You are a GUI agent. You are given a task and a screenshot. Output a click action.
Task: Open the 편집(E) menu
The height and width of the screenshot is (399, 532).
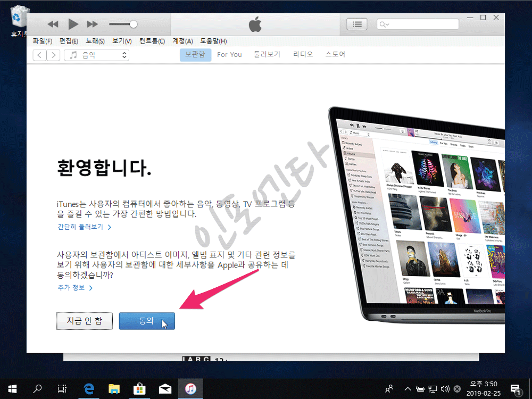click(x=69, y=41)
